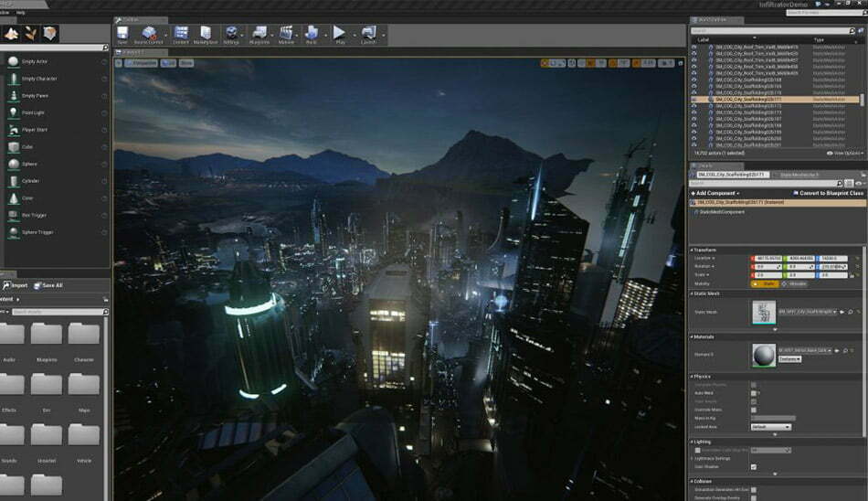Open viewport Perspective menu
The width and height of the screenshot is (868, 501).
(x=141, y=63)
